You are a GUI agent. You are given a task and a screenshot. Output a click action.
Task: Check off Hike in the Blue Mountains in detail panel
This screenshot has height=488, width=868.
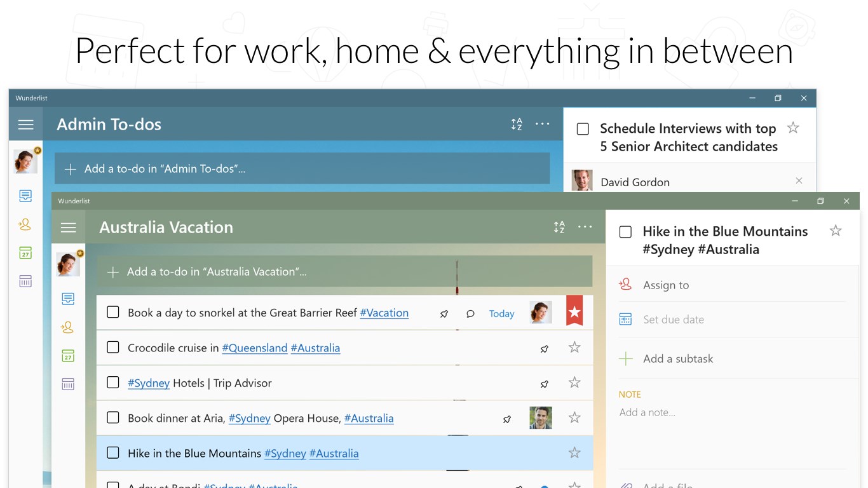[x=625, y=232]
